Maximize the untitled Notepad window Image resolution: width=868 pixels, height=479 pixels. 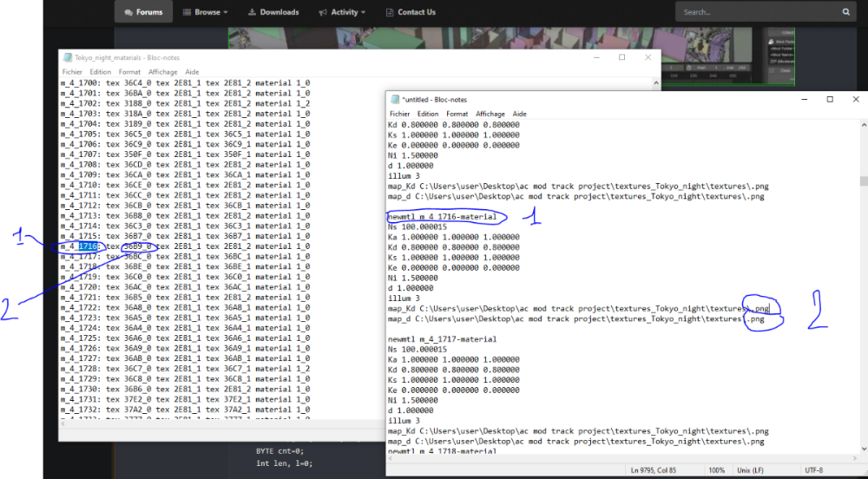pos(830,100)
